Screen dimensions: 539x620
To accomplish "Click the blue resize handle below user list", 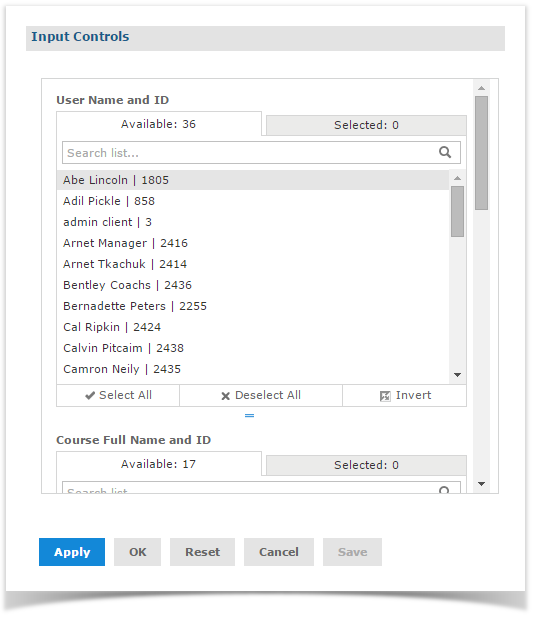I will [250, 416].
